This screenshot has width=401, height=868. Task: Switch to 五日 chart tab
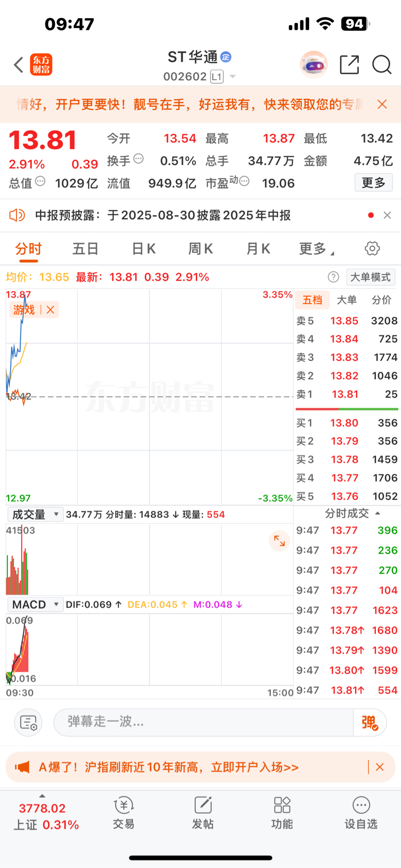tap(86, 249)
